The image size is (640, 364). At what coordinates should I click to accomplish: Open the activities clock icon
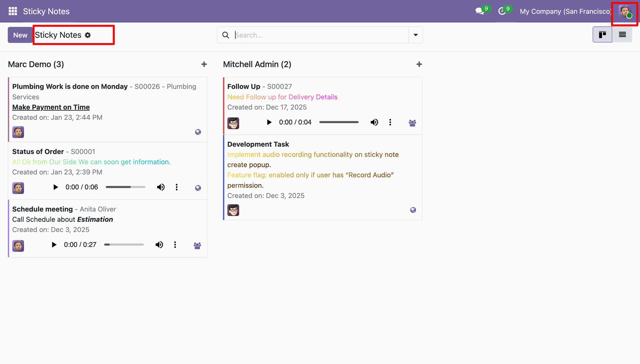pyautogui.click(x=502, y=11)
